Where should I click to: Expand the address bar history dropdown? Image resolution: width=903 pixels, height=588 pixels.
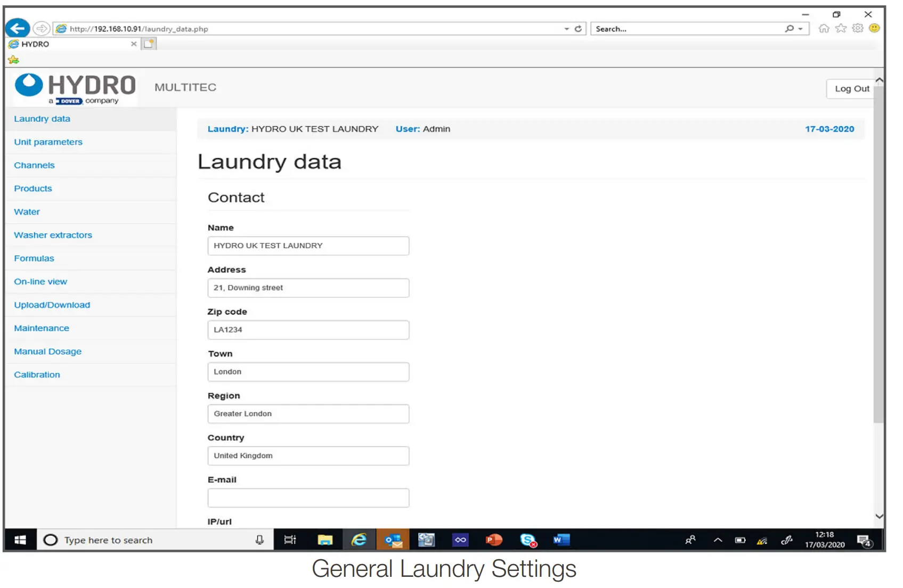566,29
